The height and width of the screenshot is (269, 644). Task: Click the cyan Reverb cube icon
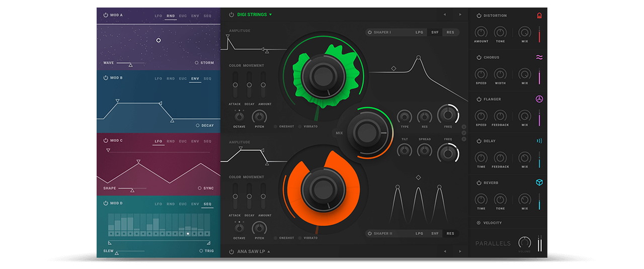[539, 183]
